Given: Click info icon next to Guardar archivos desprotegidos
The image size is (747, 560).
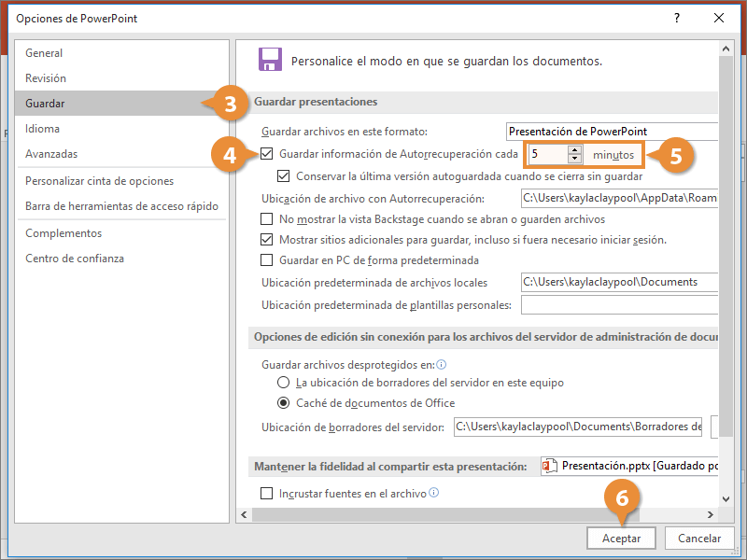Looking at the screenshot, I should tap(441, 365).
